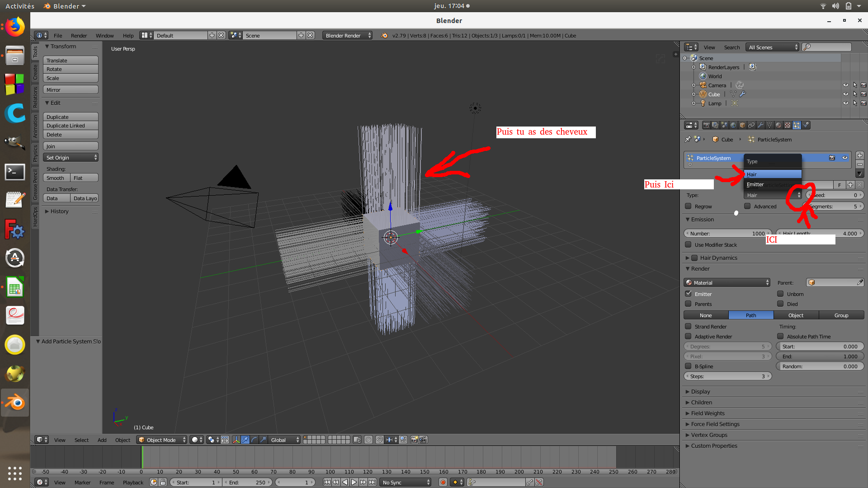
Task: Open the Texture checkerboard tab
Action: click(x=788, y=125)
